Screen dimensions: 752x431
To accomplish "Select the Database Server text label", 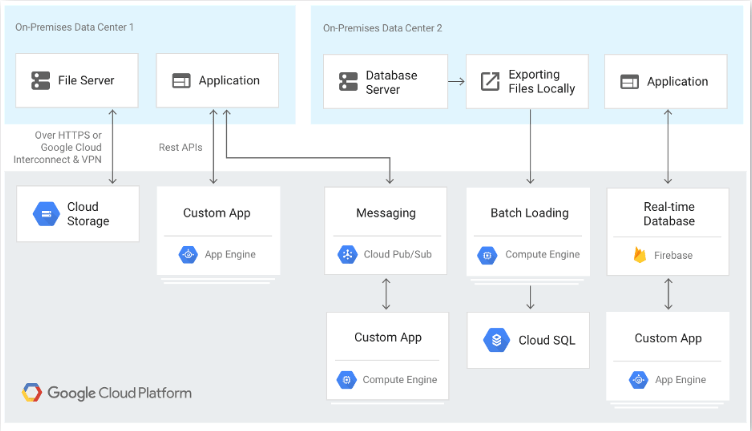I will click(x=391, y=82).
